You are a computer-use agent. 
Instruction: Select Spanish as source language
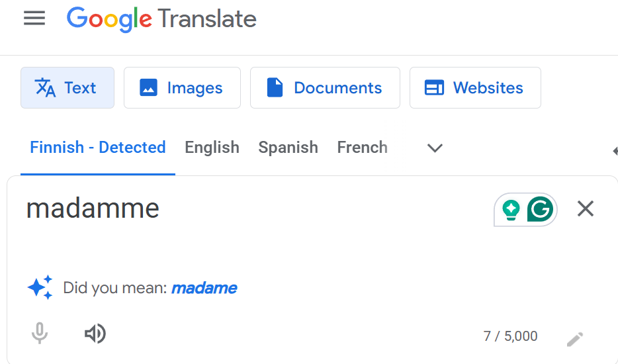point(288,148)
